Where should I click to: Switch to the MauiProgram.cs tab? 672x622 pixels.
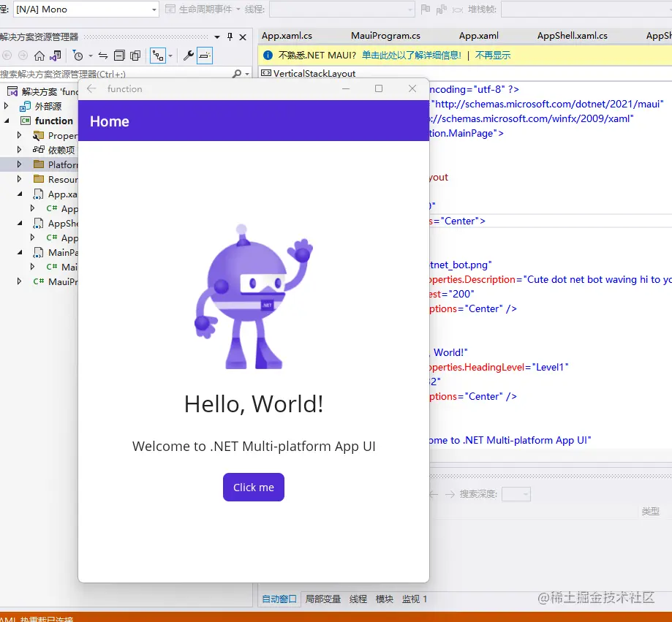click(x=385, y=36)
